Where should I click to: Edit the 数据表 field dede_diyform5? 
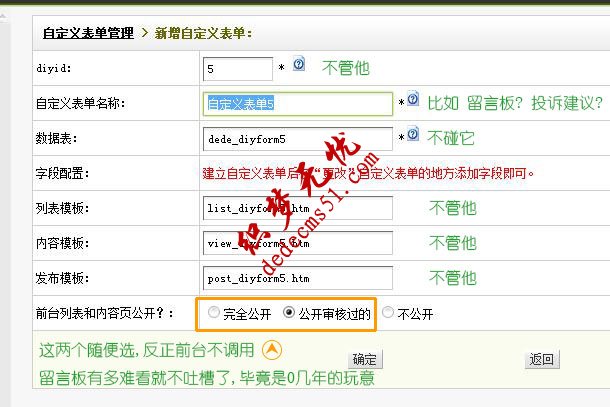pyautogui.click(x=298, y=139)
